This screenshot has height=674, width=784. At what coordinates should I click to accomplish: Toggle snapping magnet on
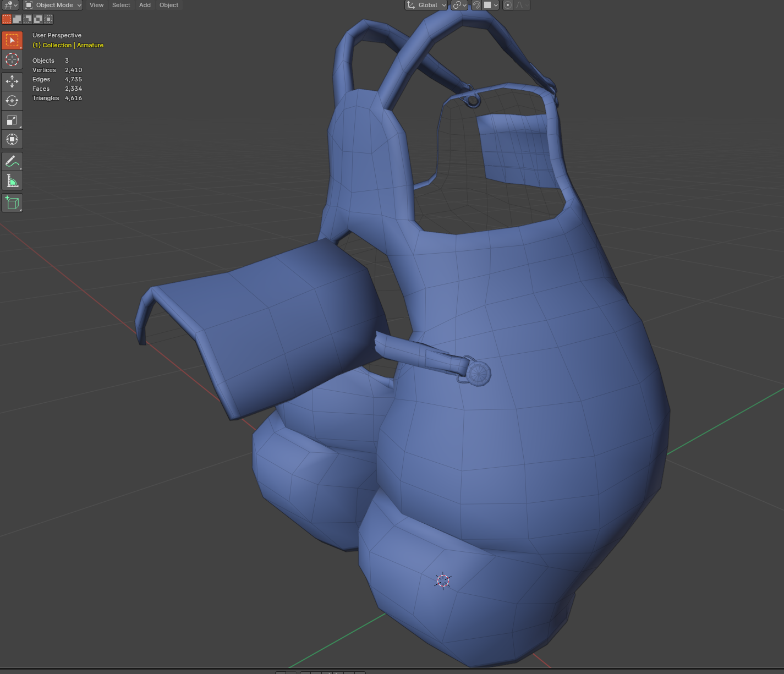tap(476, 5)
